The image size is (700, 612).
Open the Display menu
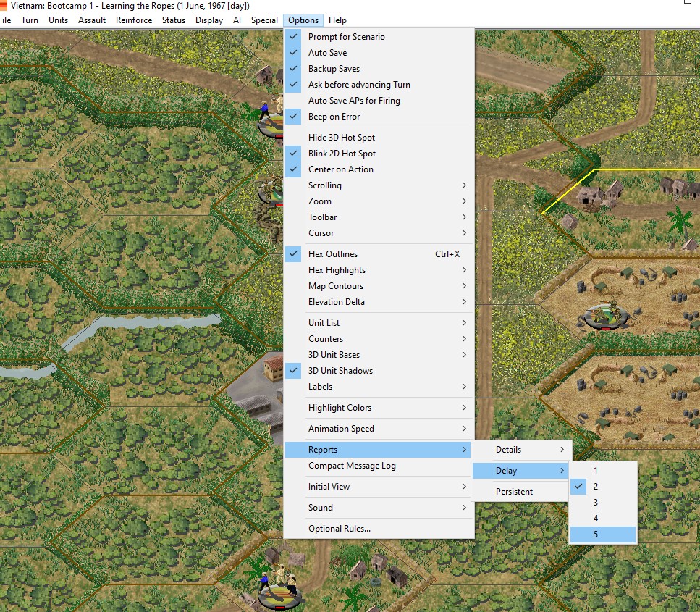pyautogui.click(x=209, y=20)
